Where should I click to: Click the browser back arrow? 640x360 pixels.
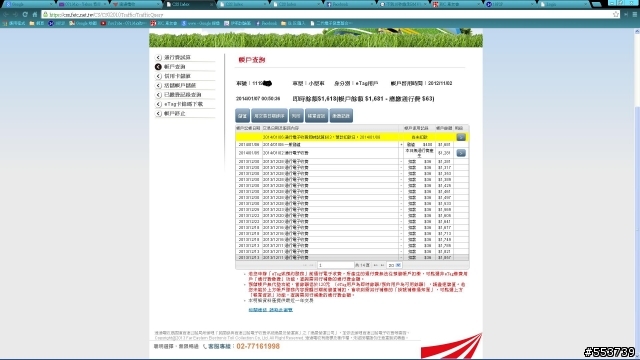6,14
